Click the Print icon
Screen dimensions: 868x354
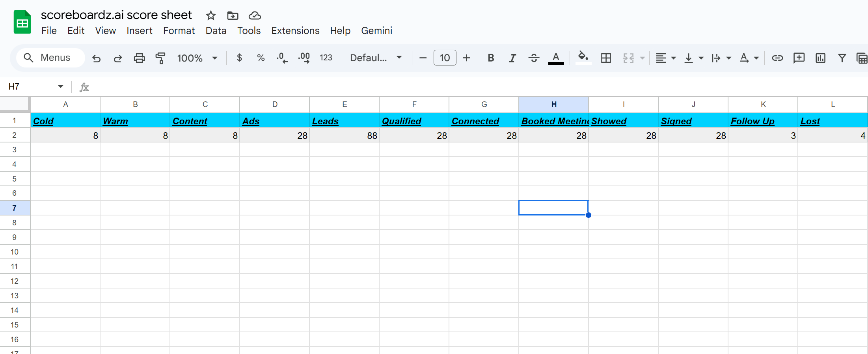click(139, 58)
